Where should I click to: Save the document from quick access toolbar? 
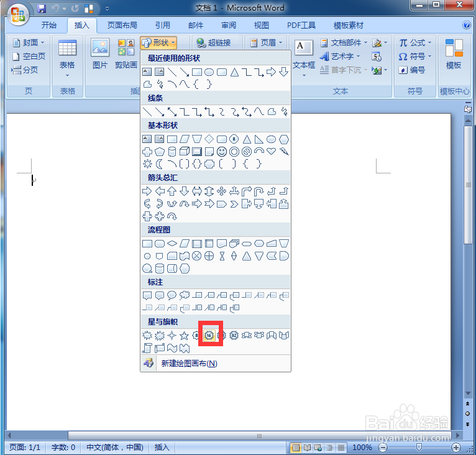click(42, 9)
